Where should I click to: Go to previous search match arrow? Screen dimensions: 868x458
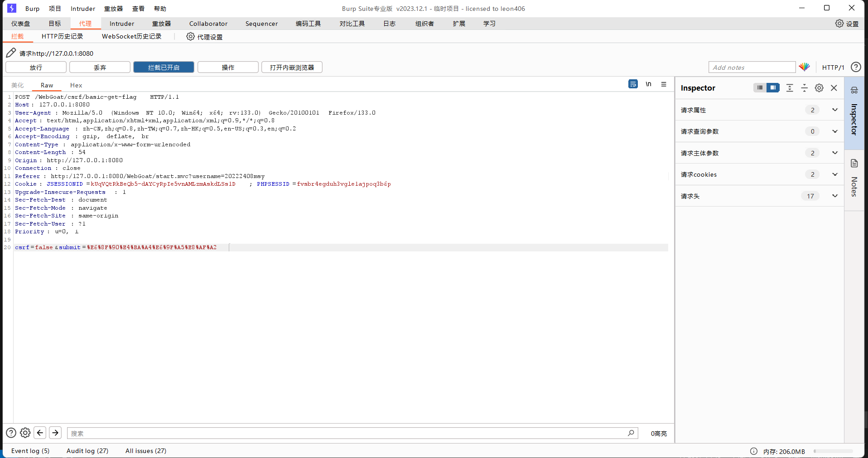(40, 433)
